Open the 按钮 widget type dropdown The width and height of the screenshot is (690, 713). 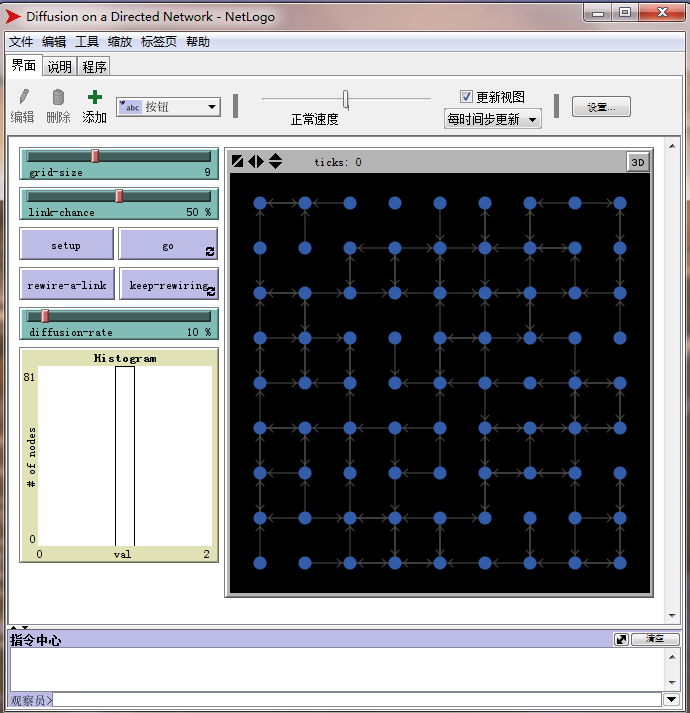(168, 107)
